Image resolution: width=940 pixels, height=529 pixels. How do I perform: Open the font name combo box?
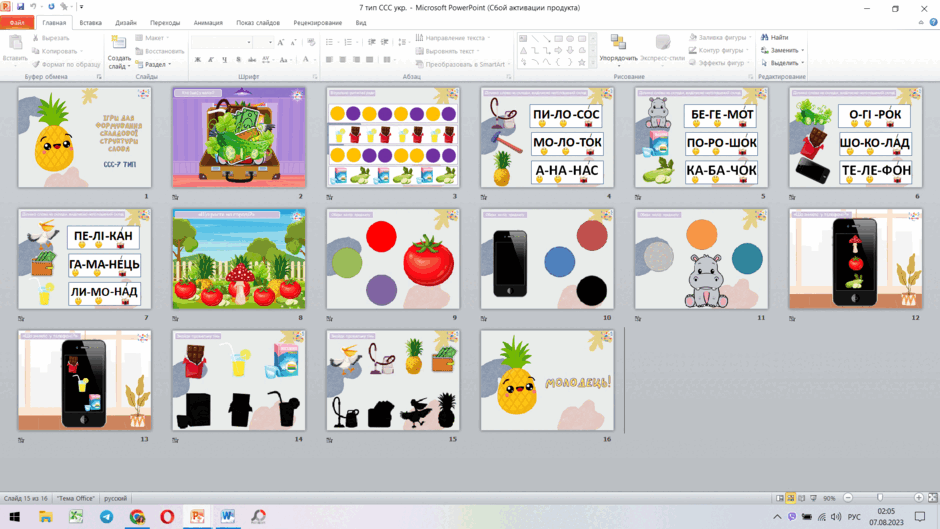(221, 42)
